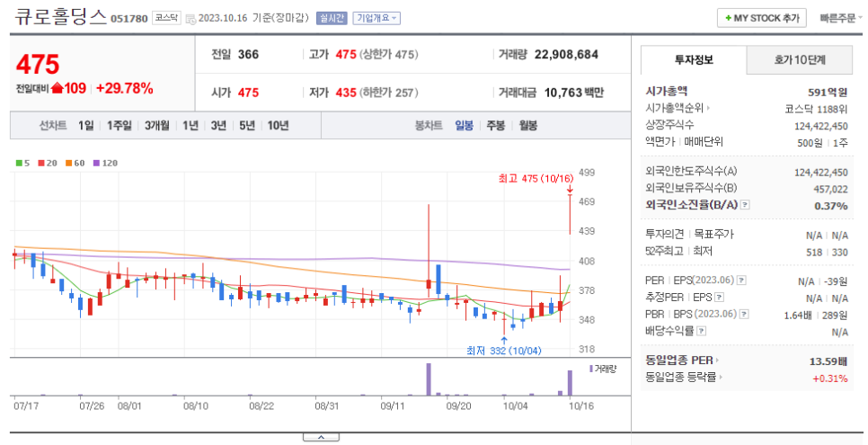The height and width of the screenshot is (445, 868).
Task: Click the +29.78% change percentage
Action: tap(125, 88)
